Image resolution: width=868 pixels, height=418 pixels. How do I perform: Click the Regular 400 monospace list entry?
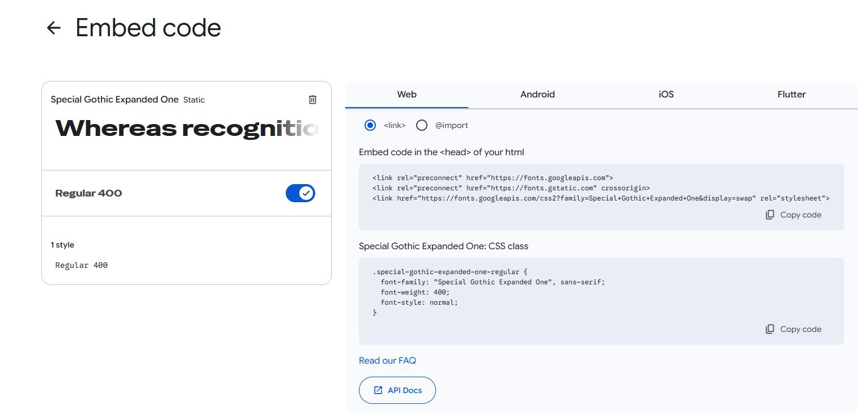coord(82,265)
